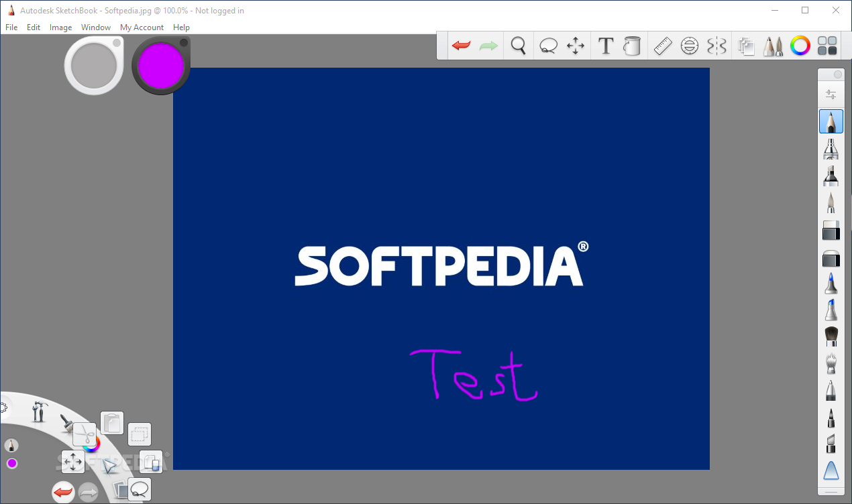Click the red Undo button in lagoon
The image size is (852, 504).
tap(63, 493)
